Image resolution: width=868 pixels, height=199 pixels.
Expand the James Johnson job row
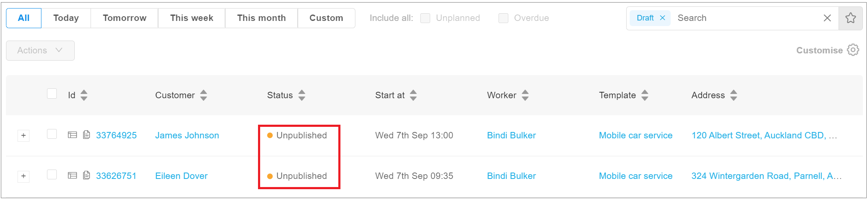tap(23, 136)
